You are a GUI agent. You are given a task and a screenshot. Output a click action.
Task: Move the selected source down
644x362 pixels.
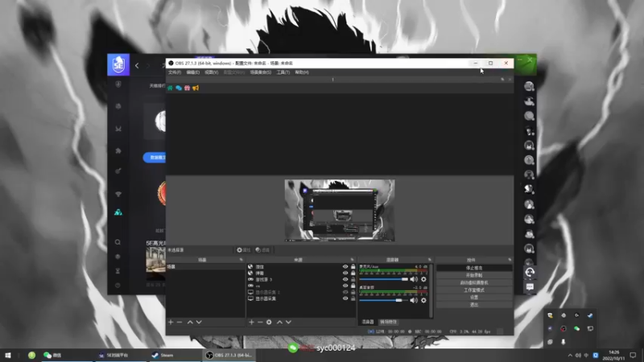point(288,323)
